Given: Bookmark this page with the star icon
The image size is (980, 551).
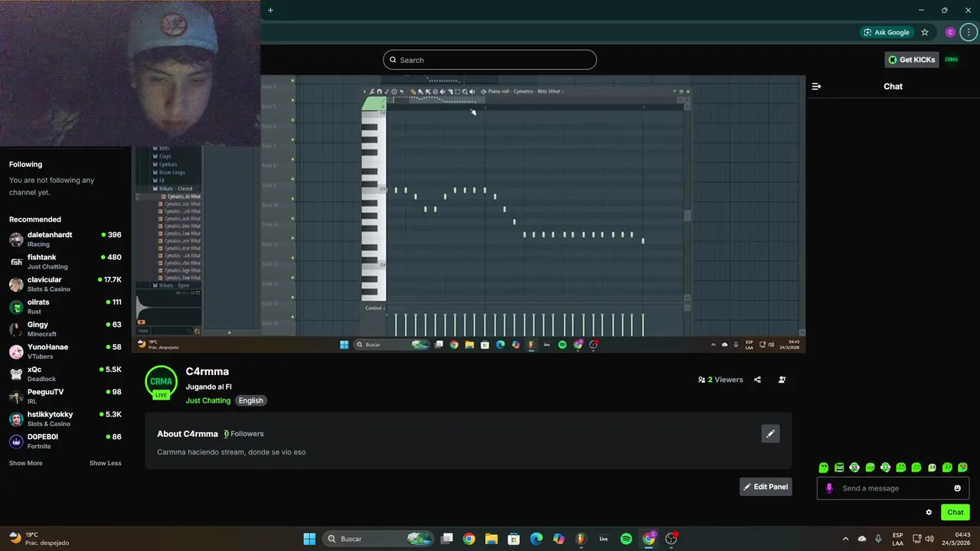Looking at the screenshot, I should pyautogui.click(x=925, y=32).
